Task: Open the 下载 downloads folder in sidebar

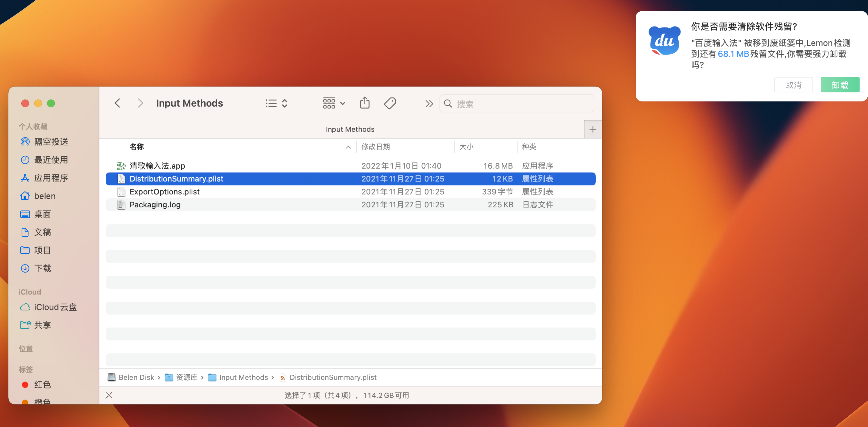Action: click(43, 268)
